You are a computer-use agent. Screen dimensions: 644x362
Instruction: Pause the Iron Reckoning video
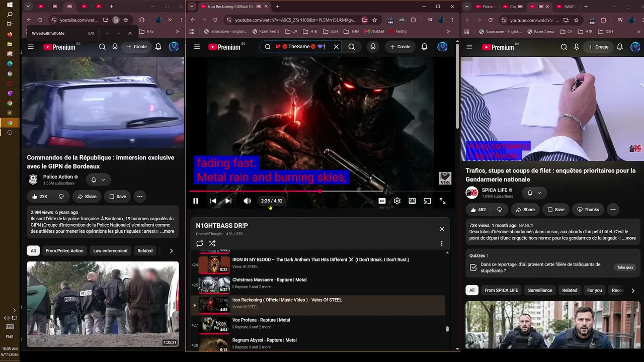(196, 201)
